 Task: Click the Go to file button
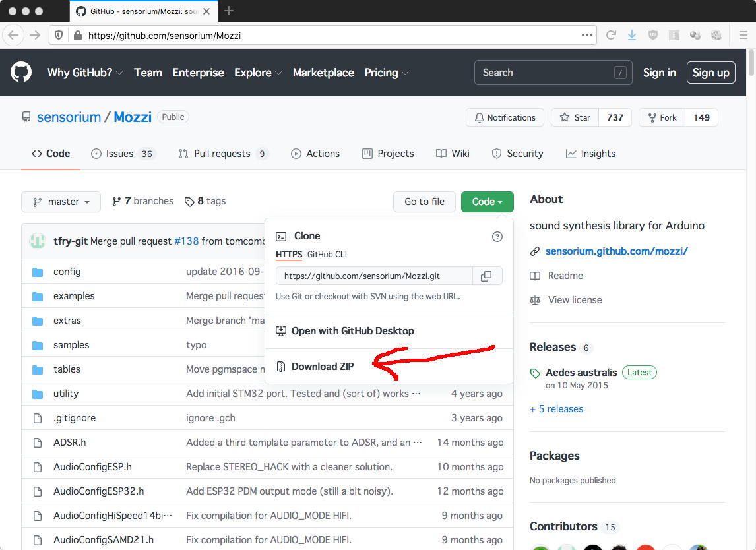424,202
